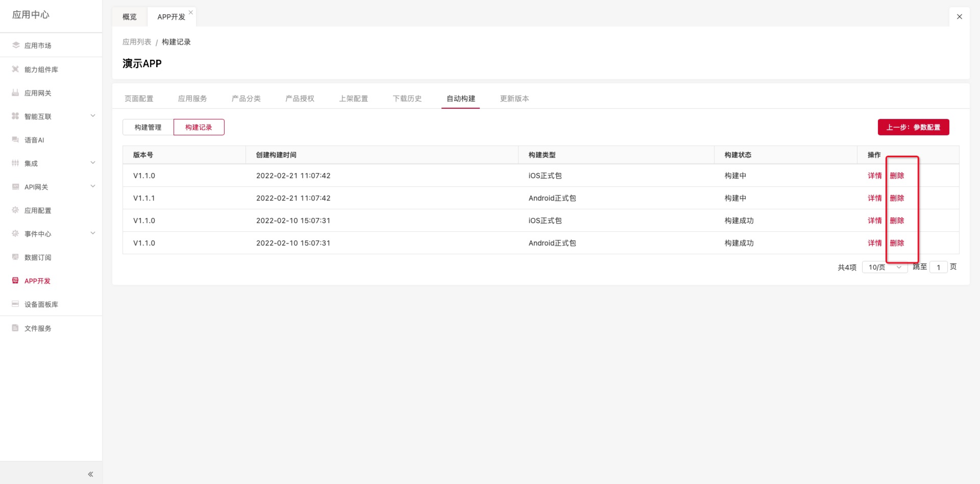
Task: Click the 文件服务 document icon
Action: click(15, 328)
